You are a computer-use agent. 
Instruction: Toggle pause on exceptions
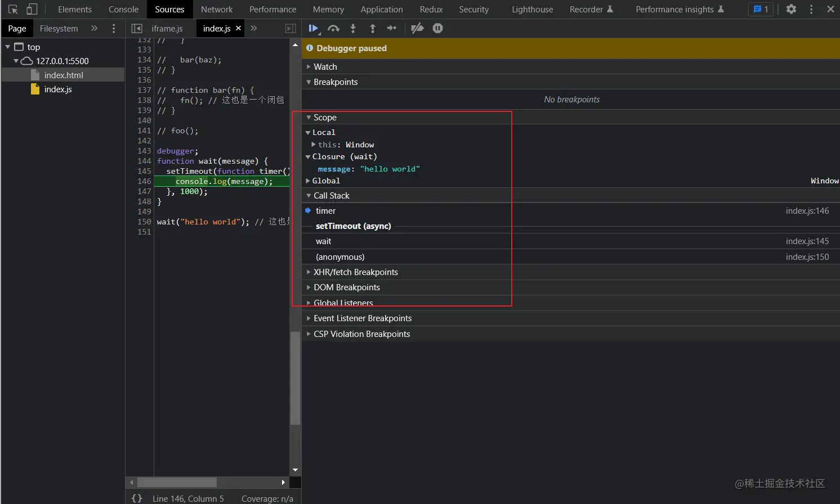pyautogui.click(x=437, y=28)
